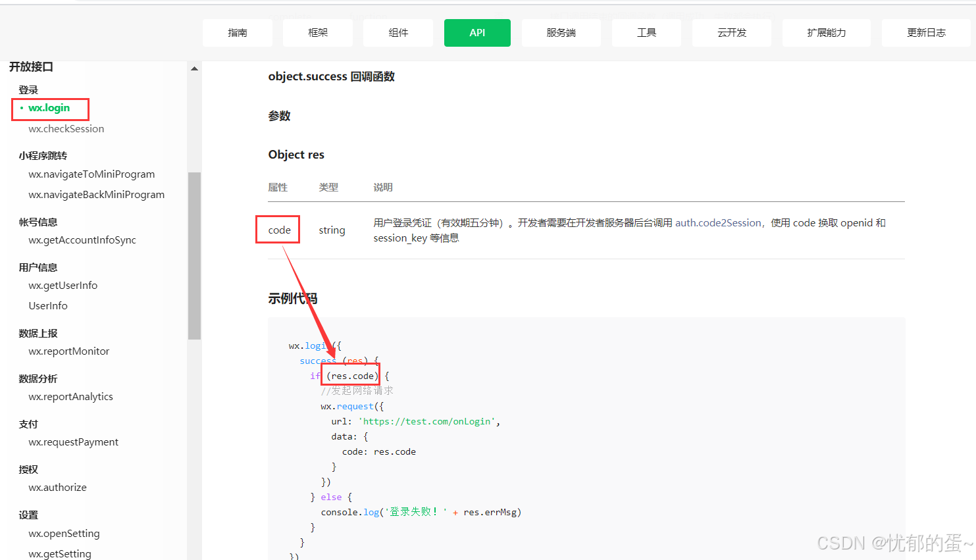Screen dimensions: 976x560
Task: Click the 属性 column header
Action: click(278, 188)
